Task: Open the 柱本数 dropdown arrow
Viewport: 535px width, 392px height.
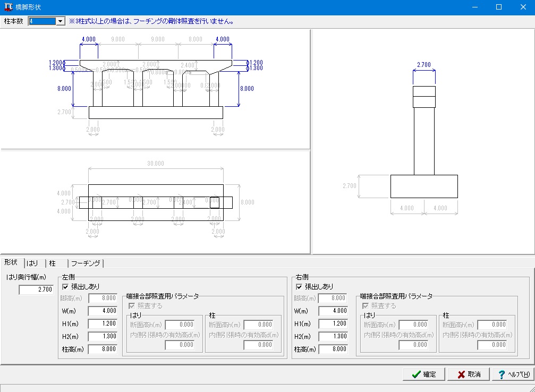Action: [x=60, y=21]
